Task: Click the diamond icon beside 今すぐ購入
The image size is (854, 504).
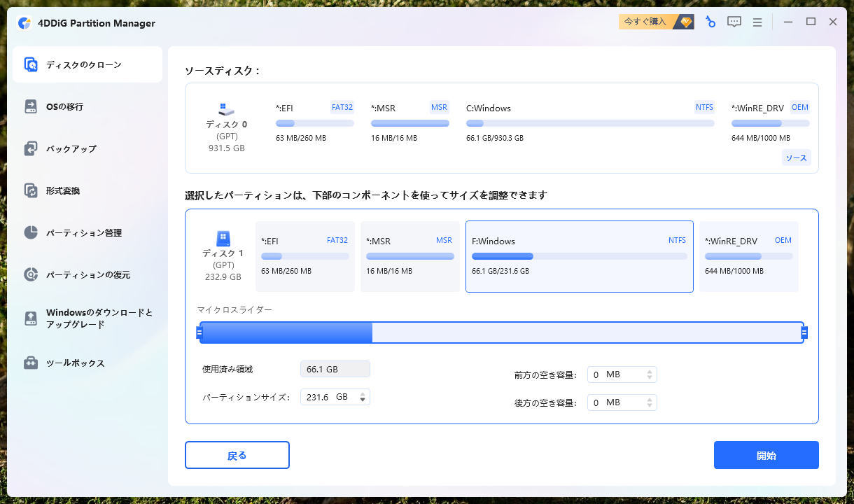Action: click(685, 22)
